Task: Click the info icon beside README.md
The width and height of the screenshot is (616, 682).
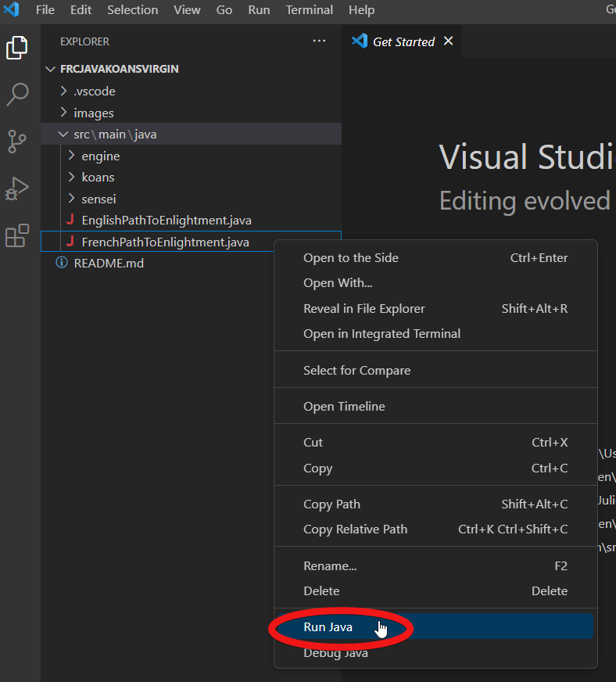Action: click(x=62, y=263)
